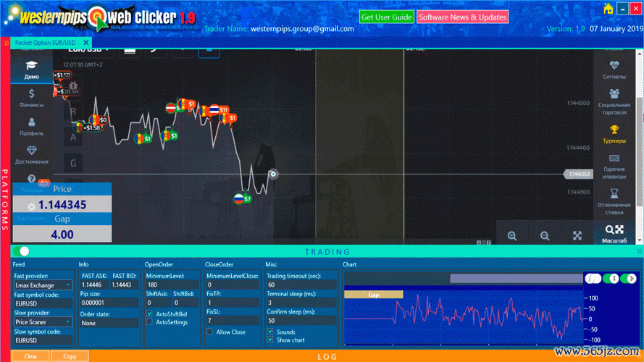Open Slow provider Price Scaner dropdown
The width and height of the screenshot is (644, 362).
[x=43, y=321]
